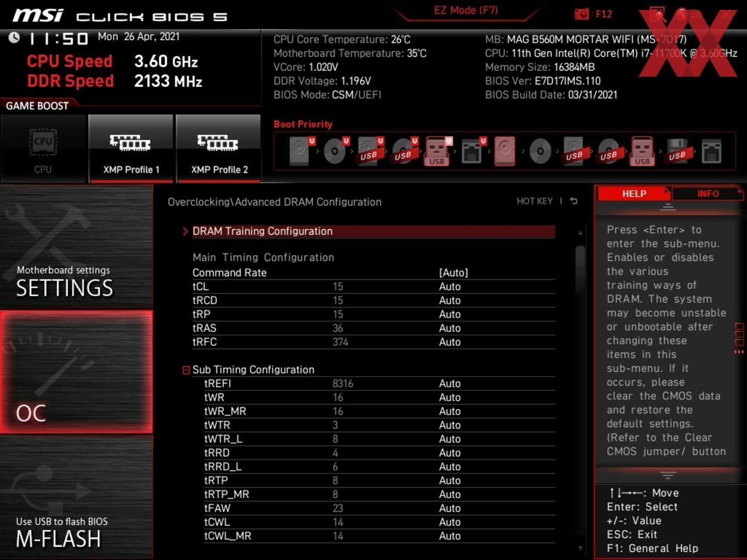Toggle Game Boost CPU button
Image resolution: width=747 pixels, height=560 pixels.
[43, 148]
